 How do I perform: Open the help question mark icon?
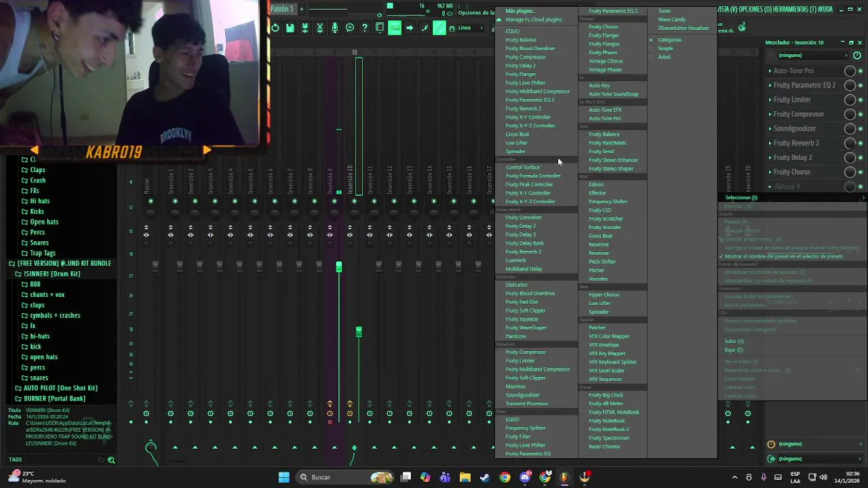pos(365,28)
